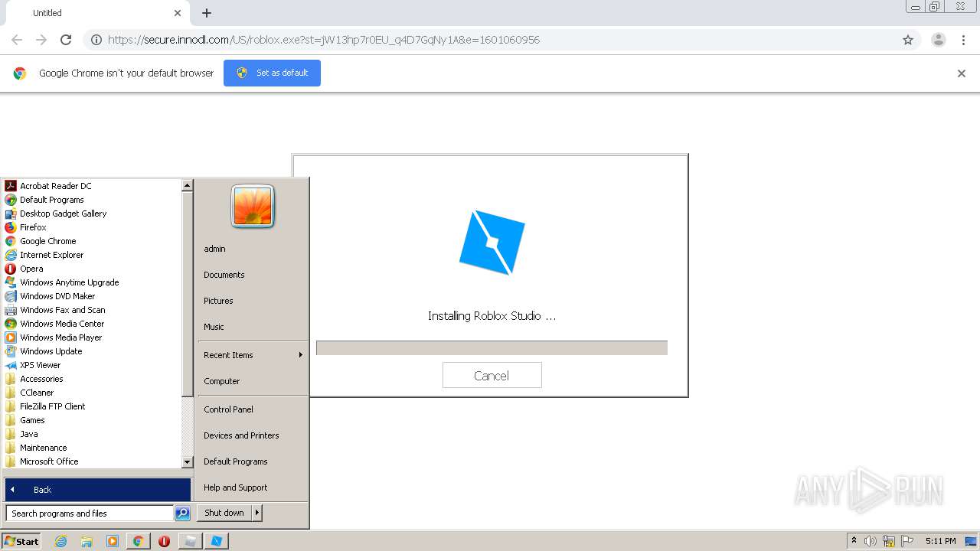
Task: Go back in Chrome
Action: click(17, 40)
